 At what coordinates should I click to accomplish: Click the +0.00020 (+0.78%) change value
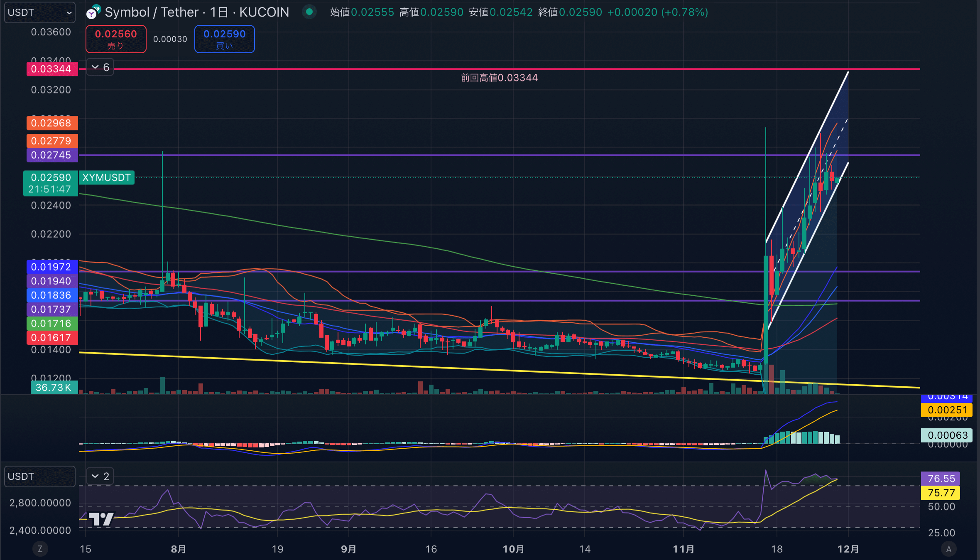point(658,12)
